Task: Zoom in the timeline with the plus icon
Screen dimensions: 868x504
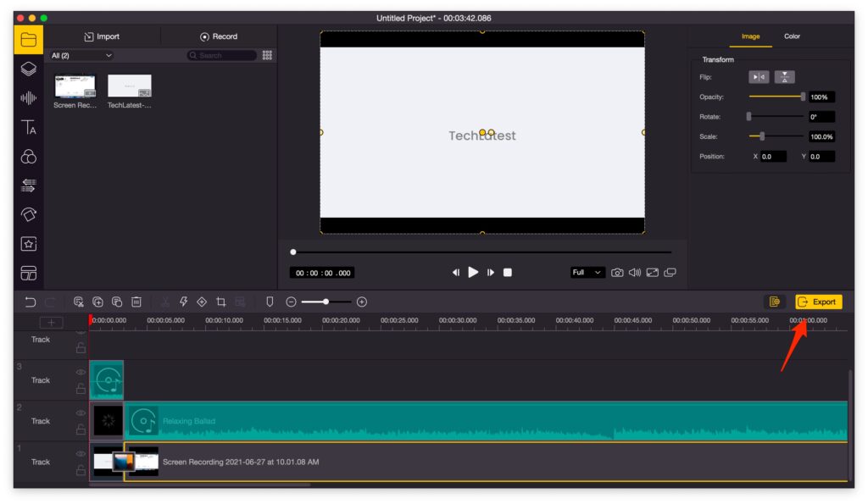Action: click(x=362, y=302)
